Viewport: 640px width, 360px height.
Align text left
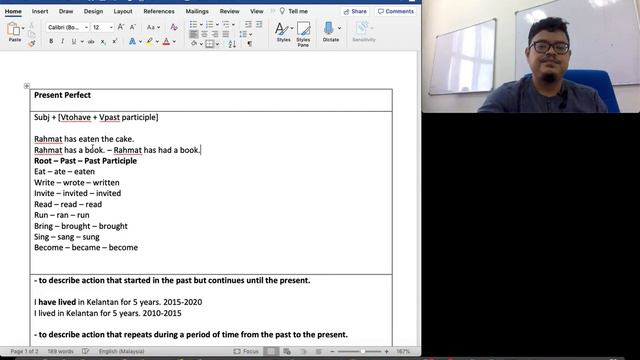pyautogui.click(x=193, y=34)
